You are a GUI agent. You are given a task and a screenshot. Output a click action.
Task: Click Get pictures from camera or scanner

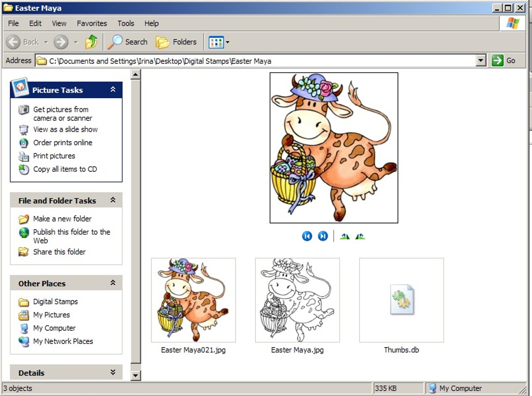point(63,113)
